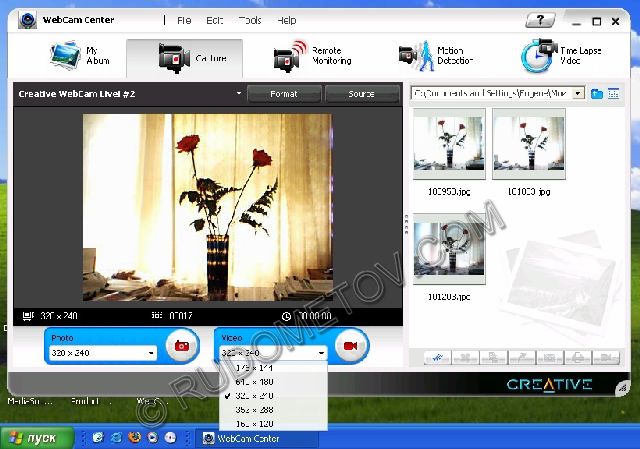Take a snapshot with the Photo camera button
640x449 pixels.
tap(182, 346)
